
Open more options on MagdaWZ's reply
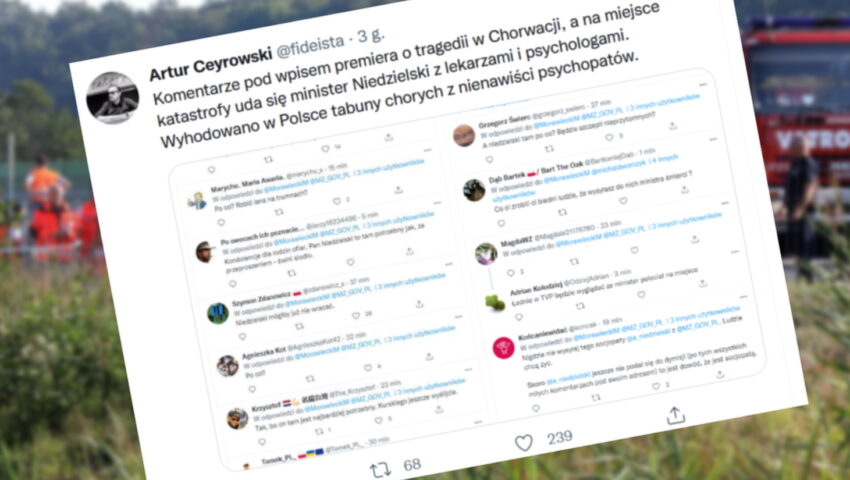[724, 203]
